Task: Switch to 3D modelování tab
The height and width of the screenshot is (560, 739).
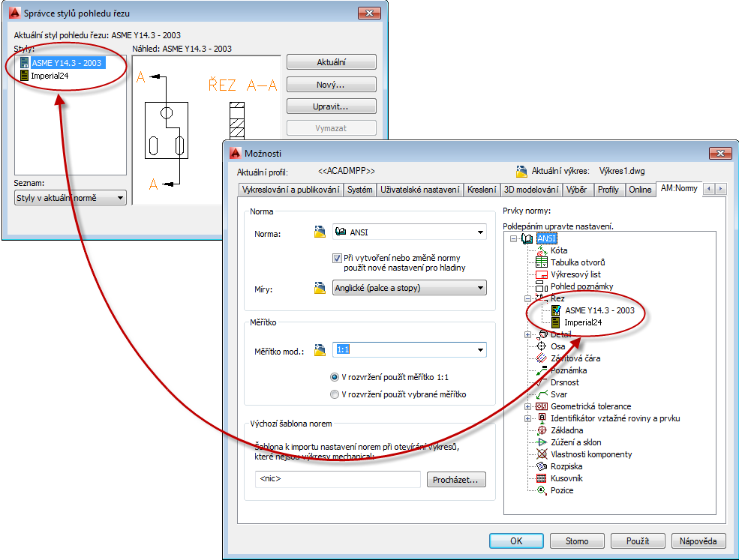Action: [x=531, y=190]
